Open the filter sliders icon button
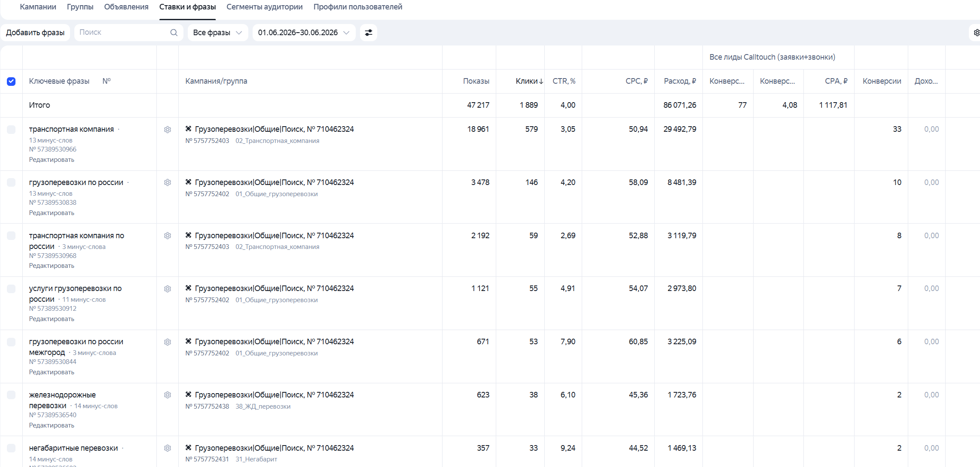 pos(369,33)
